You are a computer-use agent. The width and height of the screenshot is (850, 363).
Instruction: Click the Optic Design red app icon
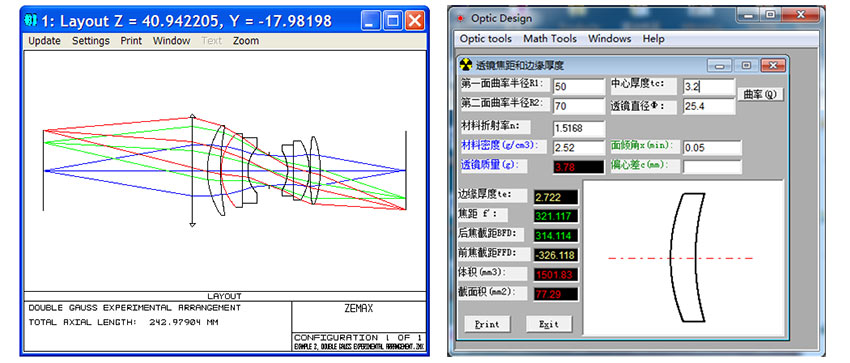tap(460, 18)
